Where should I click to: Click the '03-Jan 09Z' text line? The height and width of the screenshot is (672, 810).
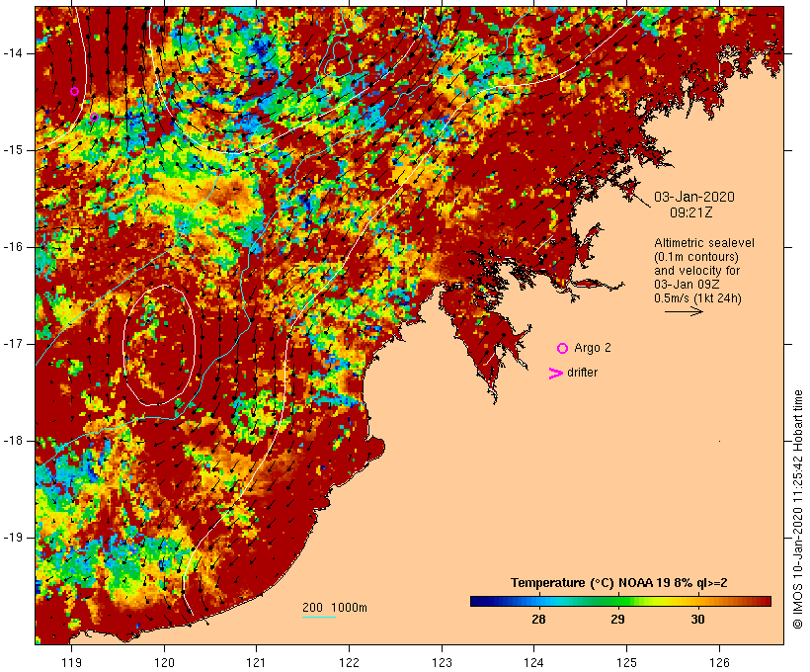tap(688, 285)
